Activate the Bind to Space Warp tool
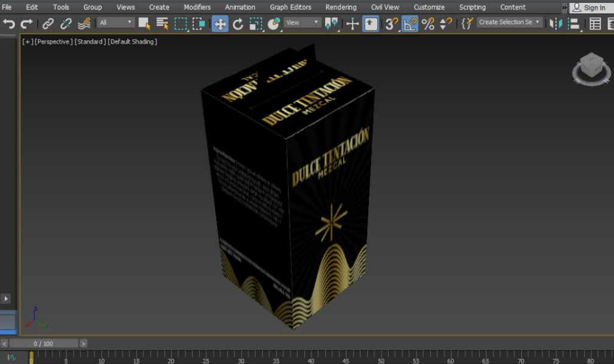This screenshot has width=614, height=364. tap(84, 24)
